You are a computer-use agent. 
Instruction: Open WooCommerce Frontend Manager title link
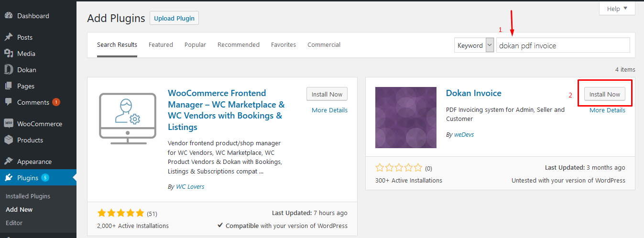click(226, 110)
